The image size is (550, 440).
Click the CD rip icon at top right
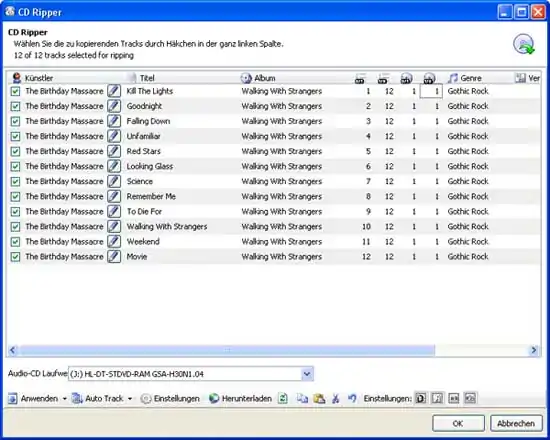pos(523,44)
